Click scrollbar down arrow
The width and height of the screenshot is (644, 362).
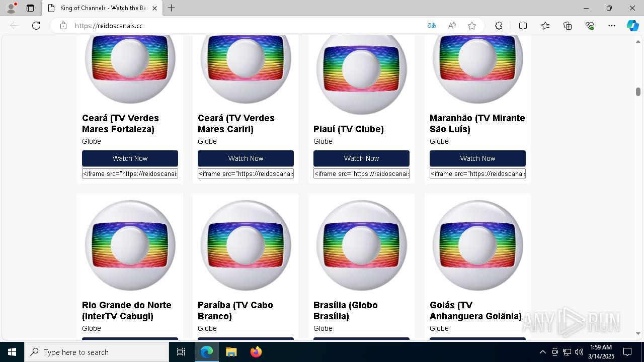click(638, 333)
